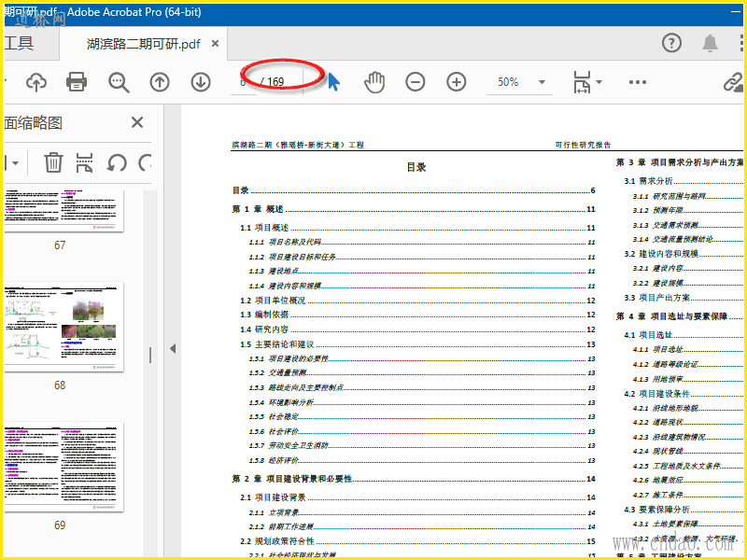The image size is (747, 560).
Task: Open page break insert tool in thumbnails
Action: point(84,162)
